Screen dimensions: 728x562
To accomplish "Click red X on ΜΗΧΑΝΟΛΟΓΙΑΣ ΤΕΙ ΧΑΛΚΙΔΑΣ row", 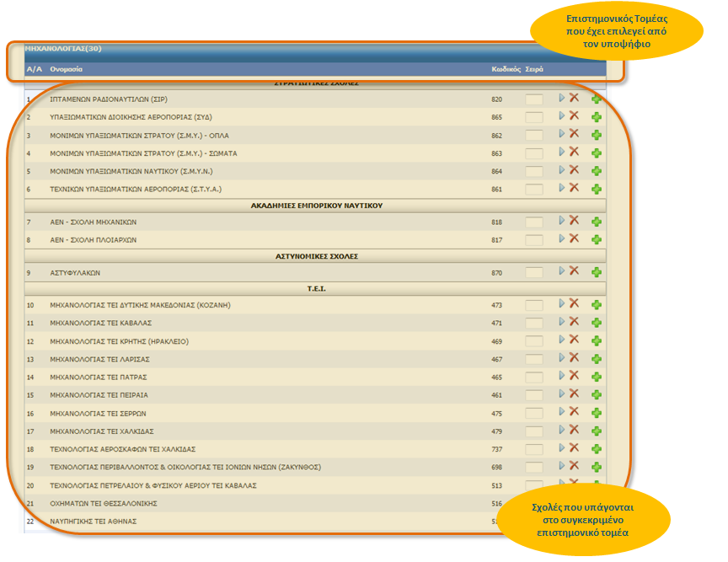I will click(575, 430).
